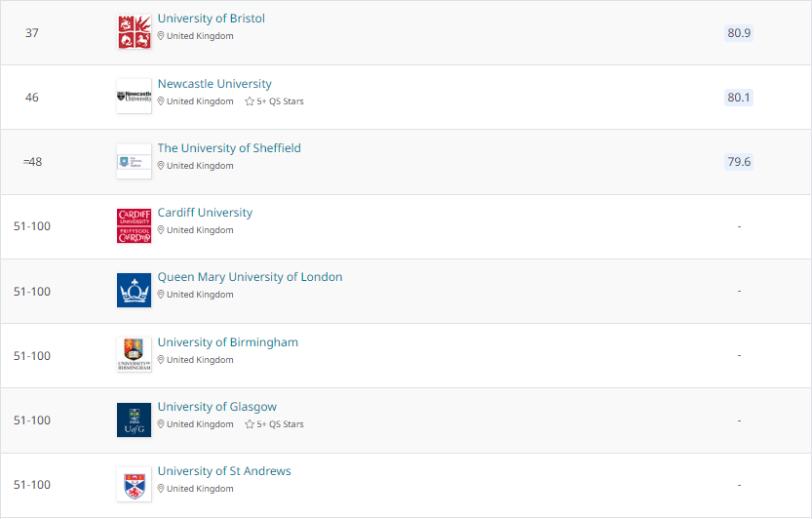This screenshot has width=812, height=519.
Task: Visit University of St Andrews page
Action: [224, 471]
